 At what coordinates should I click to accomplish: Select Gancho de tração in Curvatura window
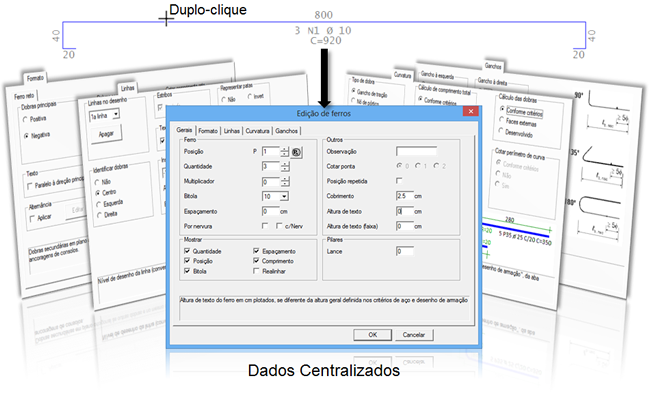click(x=354, y=90)
